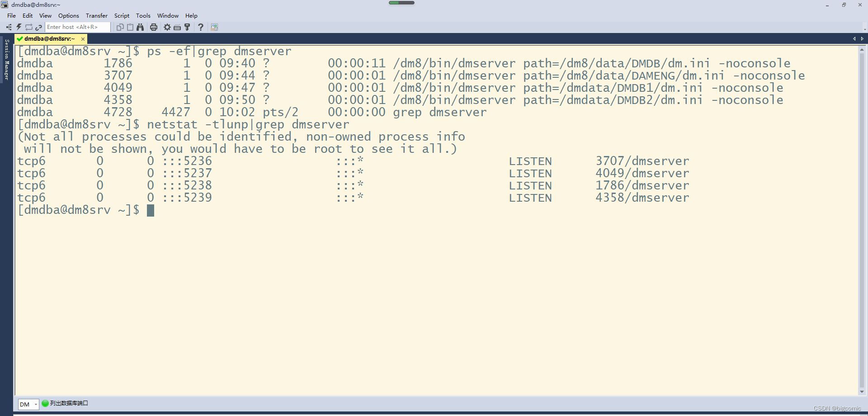868x416 pixels.
Task: Click the Help question mark icon
Action: coord(201,27)
